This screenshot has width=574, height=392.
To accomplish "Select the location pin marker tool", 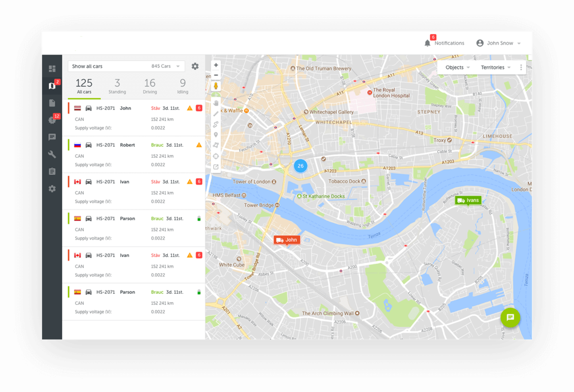I will [x=216, y=135].
